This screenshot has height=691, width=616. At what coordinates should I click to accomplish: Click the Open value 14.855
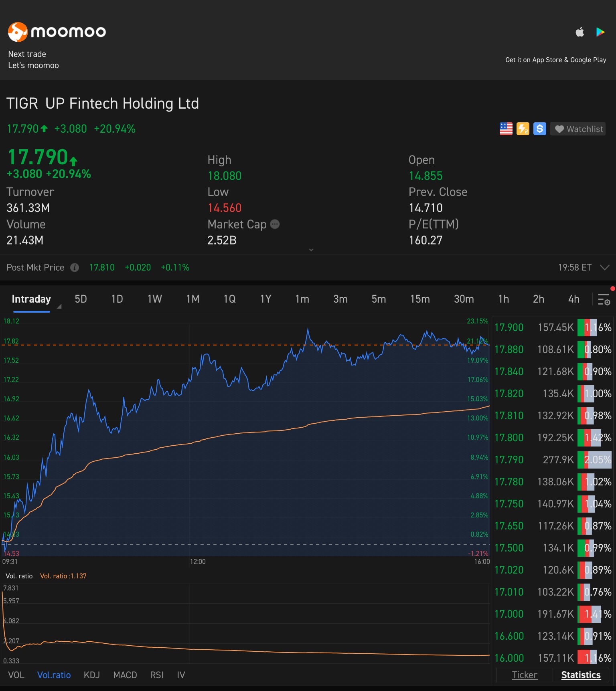pos(426,176)
